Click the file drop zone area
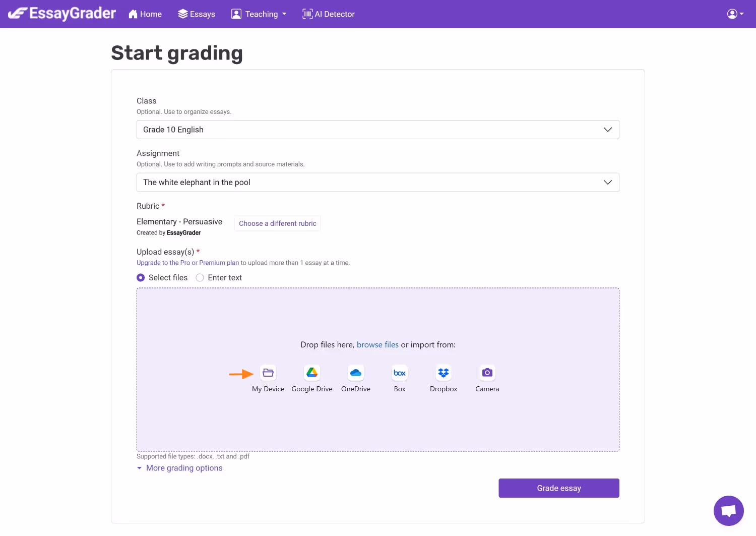This screenshot has width=756, height=536. (378, 370)
